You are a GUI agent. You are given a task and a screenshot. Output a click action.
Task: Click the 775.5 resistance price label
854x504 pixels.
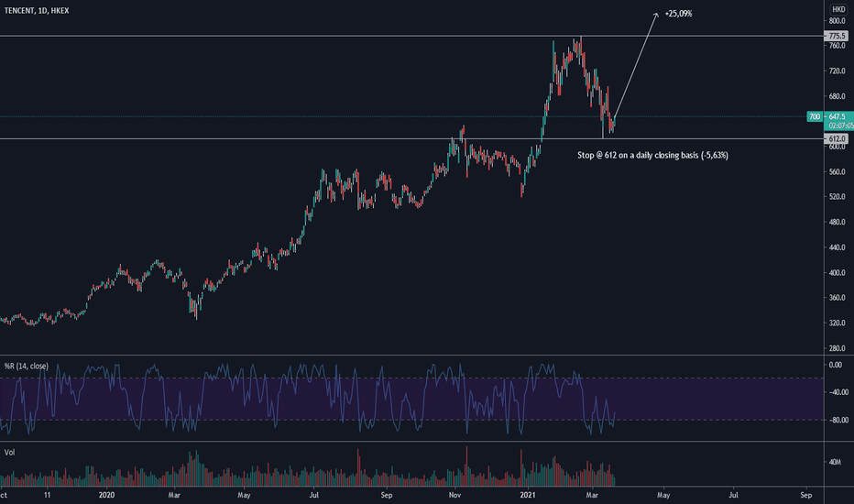(838, 36)
